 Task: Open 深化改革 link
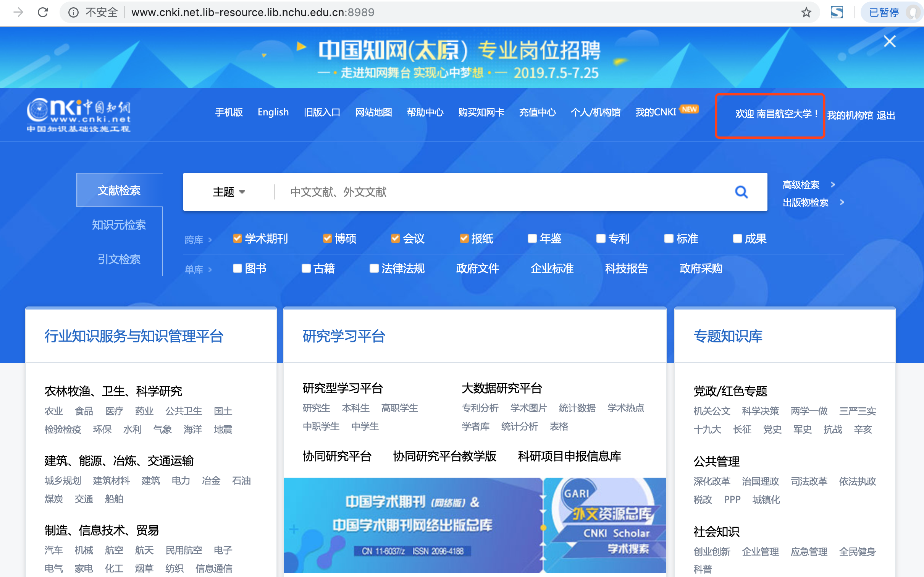tap(712, 481)
